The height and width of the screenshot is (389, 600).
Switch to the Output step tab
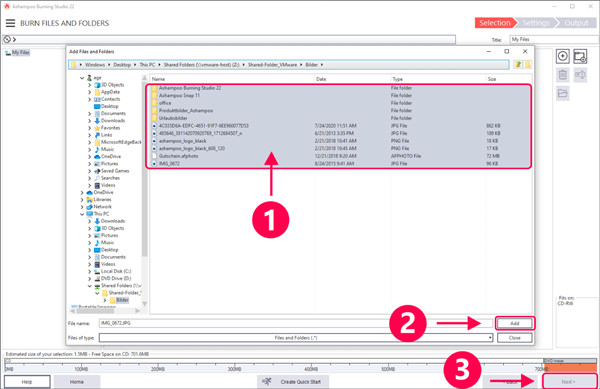tap(576, 23)
